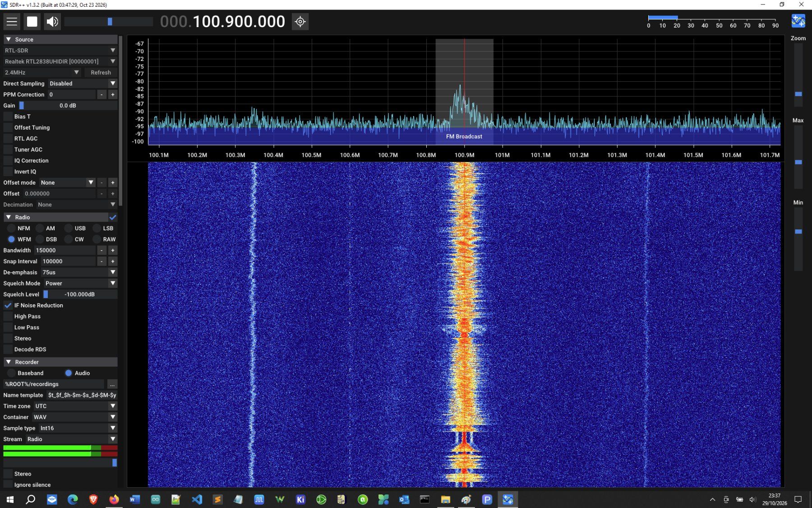812x508 pixels.
Task: Toggle the hamburger menu panel
Action: [12, 21]
